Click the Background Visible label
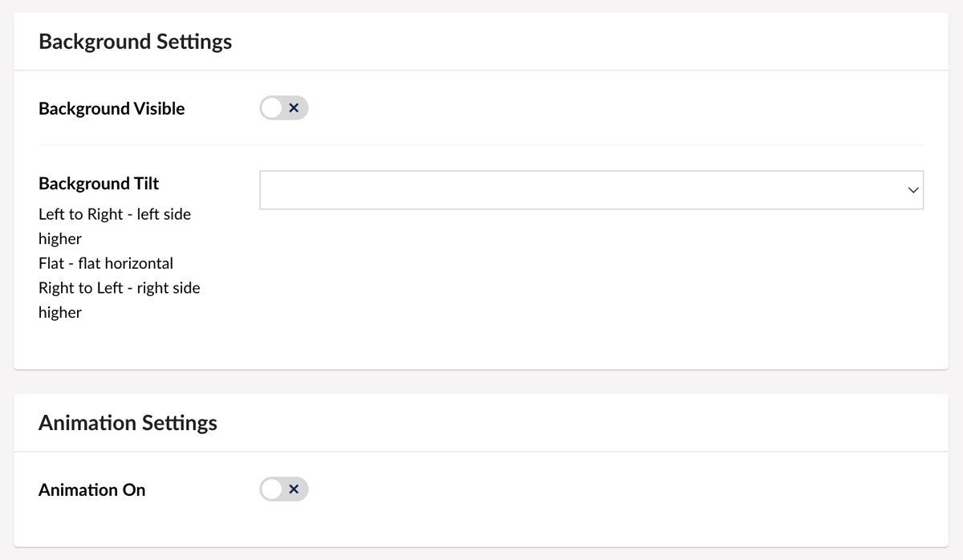Image resolution: width=963 pixels, height=560 pixels. [x=112, y=108]
